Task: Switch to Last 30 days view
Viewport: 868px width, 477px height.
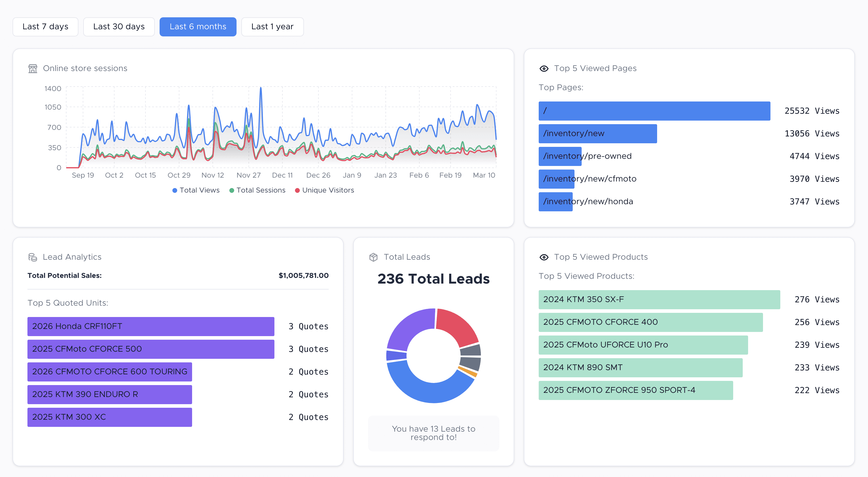Action: click(119, 27)
